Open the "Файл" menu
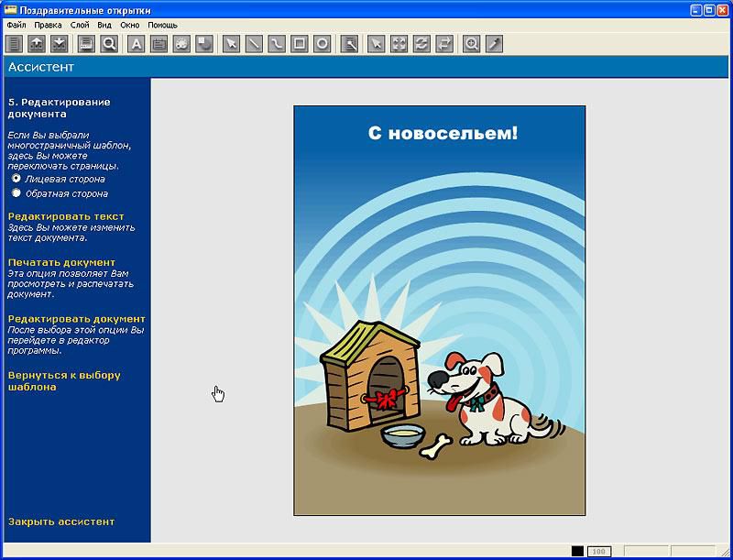 tap(16, 25)
